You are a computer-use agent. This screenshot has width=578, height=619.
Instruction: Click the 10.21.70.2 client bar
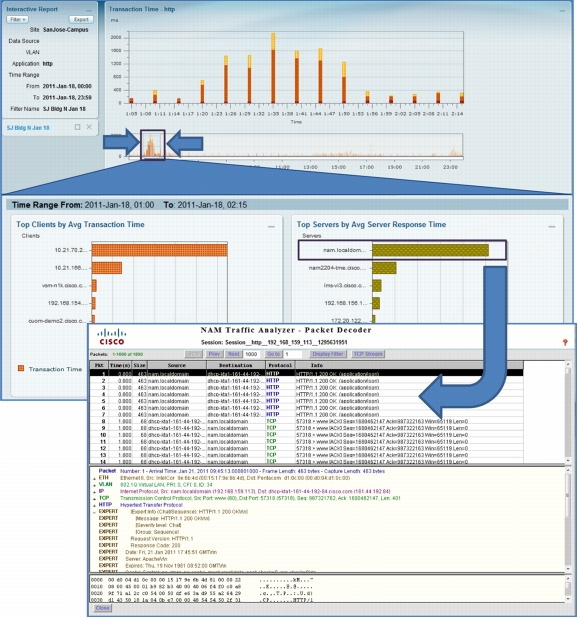tap(160, 250)
